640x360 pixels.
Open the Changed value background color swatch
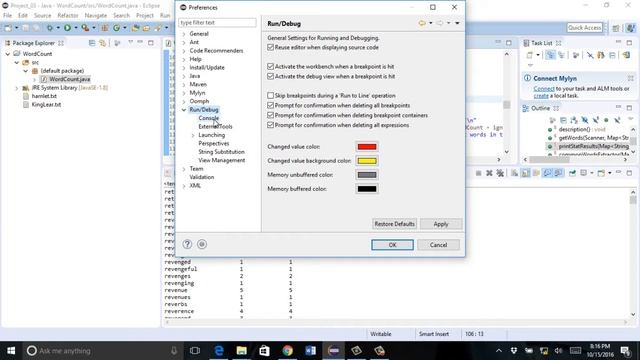pyautogui.click(x=367, y=161)
